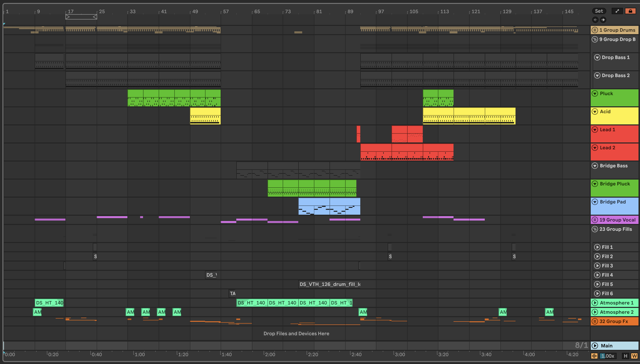Viewport: 640px width, 364px height.
Task: Jump to the previous locator arrow
Action: 595,20
